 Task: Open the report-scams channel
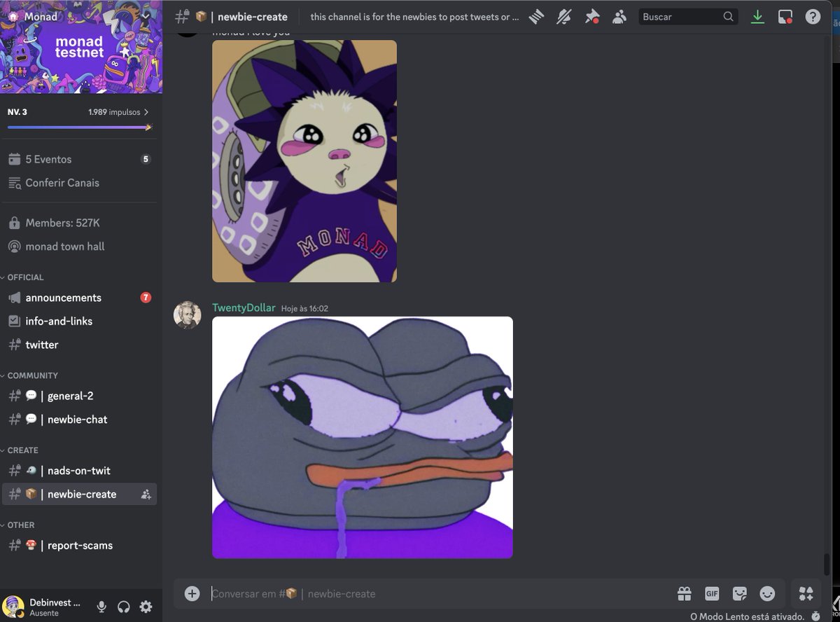tap(81, 545)
